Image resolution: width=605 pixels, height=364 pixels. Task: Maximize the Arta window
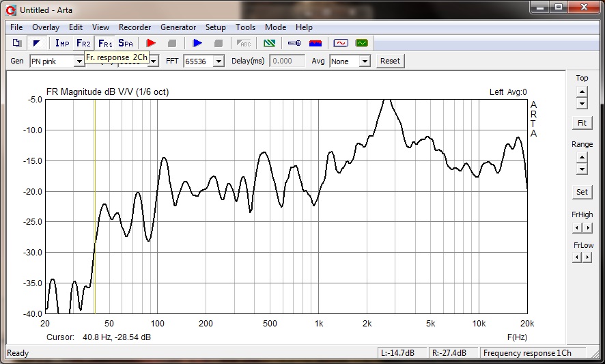[559, 7]
